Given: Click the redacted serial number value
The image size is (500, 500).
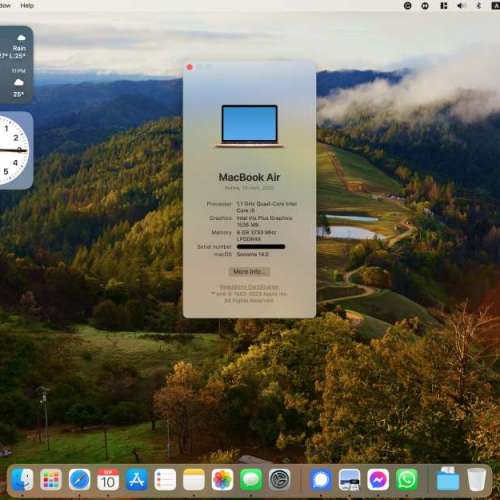Looking at the screenshot, I should coord(261,247).
